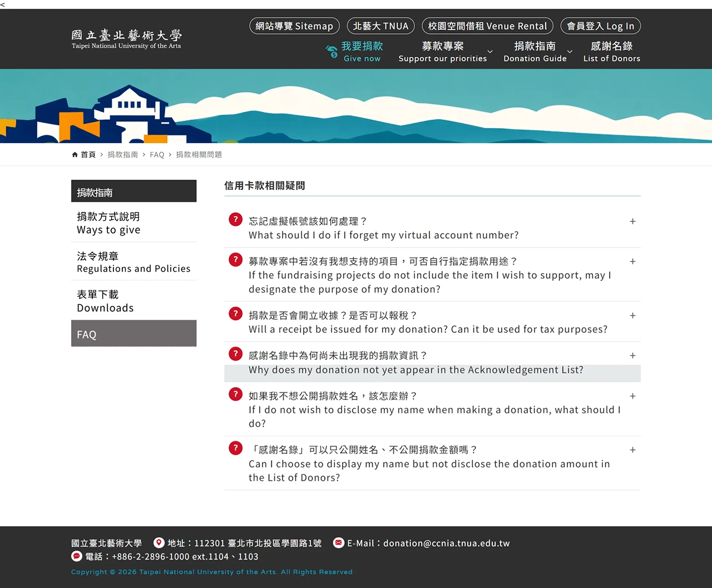This screenshot has width=712, height=588.
Task: Expand the designate donation purpose answer
Action: (632, 261)
